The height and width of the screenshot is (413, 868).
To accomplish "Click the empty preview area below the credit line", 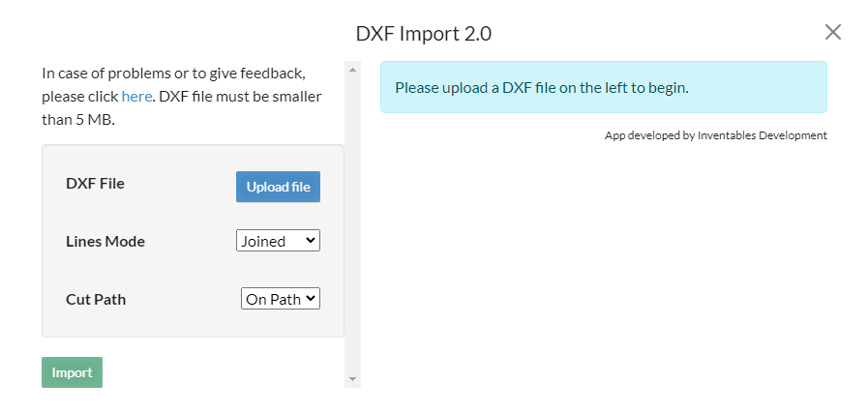I will (x=604, y=266).
